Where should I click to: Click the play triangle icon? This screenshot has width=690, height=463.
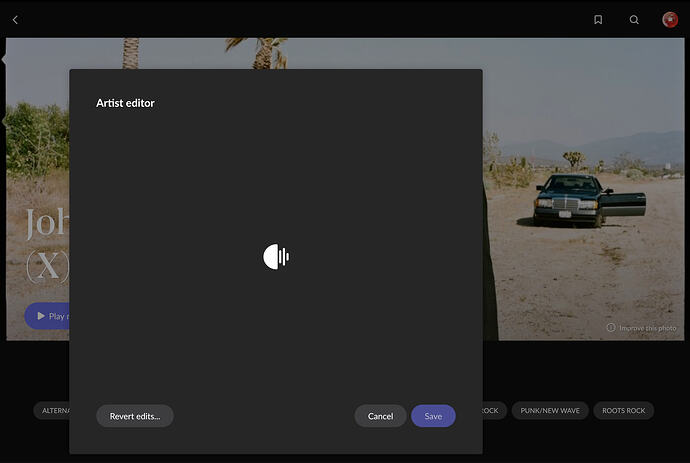(41, 316)
